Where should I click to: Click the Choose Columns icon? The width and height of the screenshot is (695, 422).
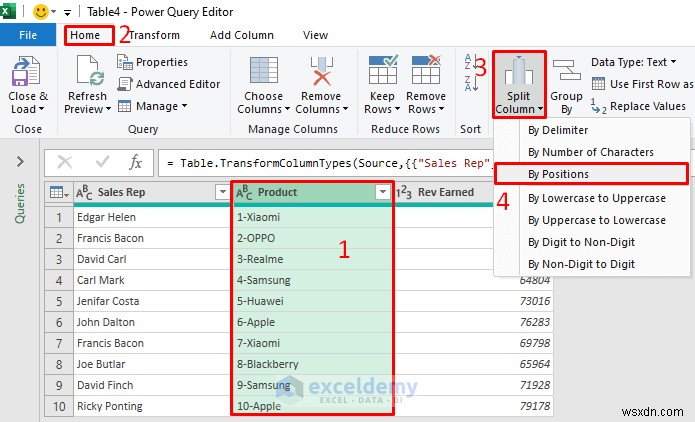pos(264,70)
